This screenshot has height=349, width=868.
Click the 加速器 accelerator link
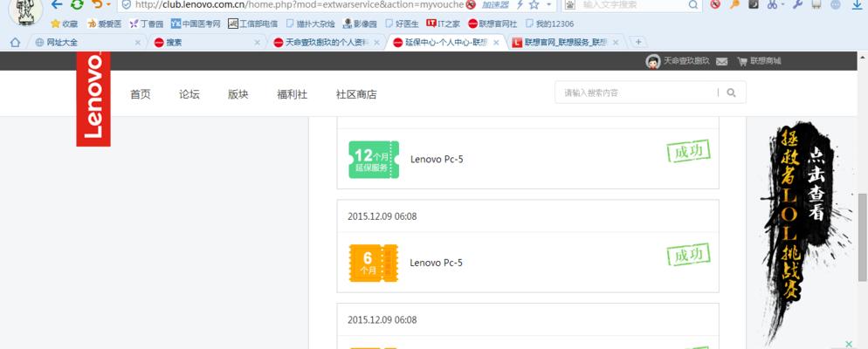[495, 4]
